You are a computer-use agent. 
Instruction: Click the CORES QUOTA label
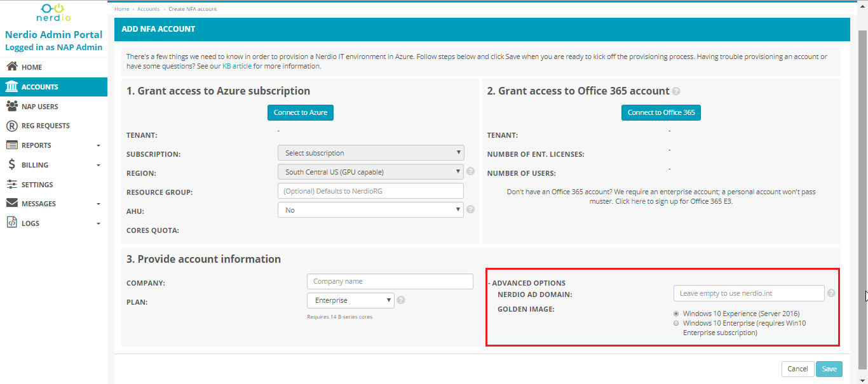coord(153,230)
